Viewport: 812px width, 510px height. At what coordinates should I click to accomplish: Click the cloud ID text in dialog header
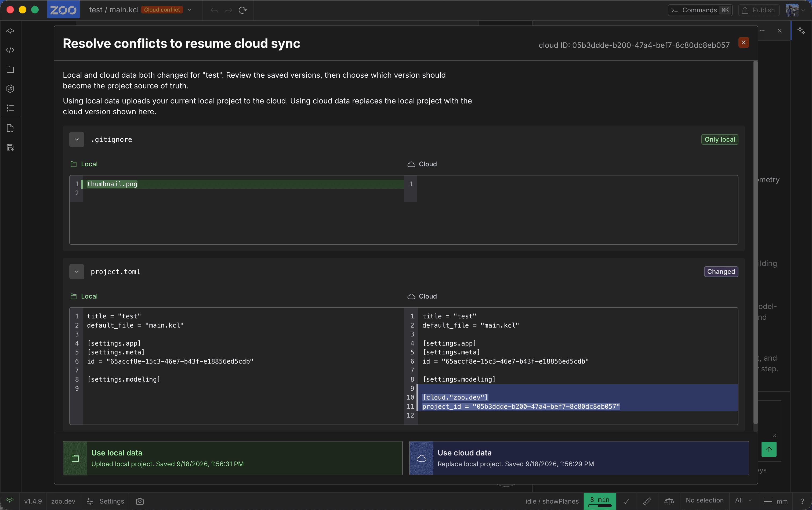[634, 45]
